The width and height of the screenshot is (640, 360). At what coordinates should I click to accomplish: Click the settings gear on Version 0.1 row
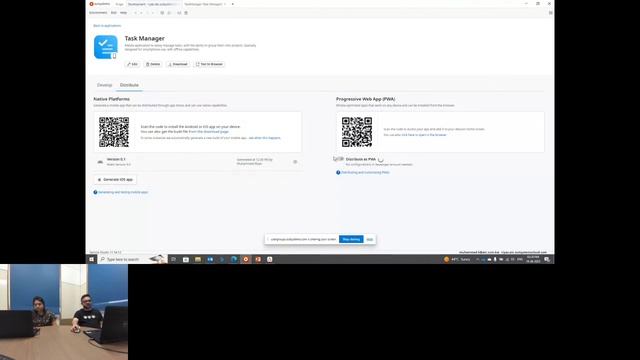[x=295, y=162]
